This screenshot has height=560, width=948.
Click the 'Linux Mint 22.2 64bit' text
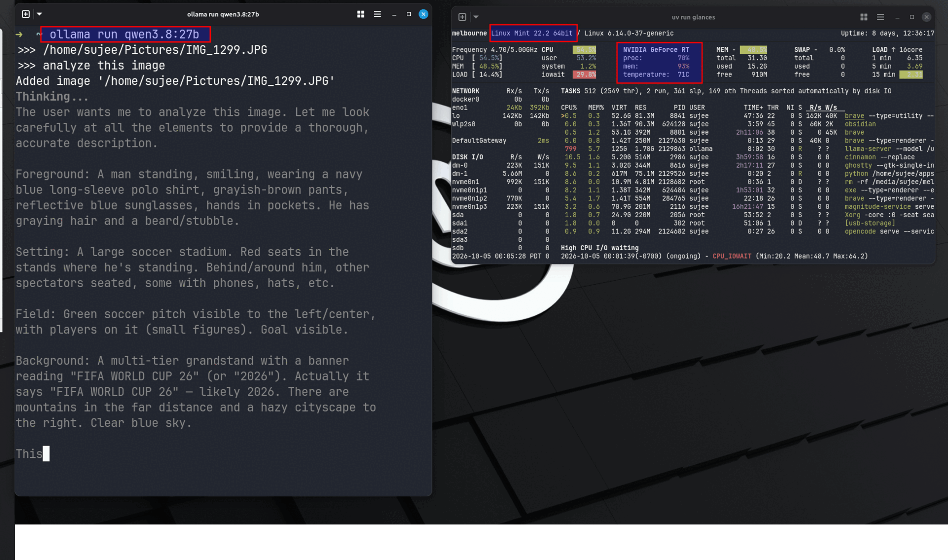[532, 34]
